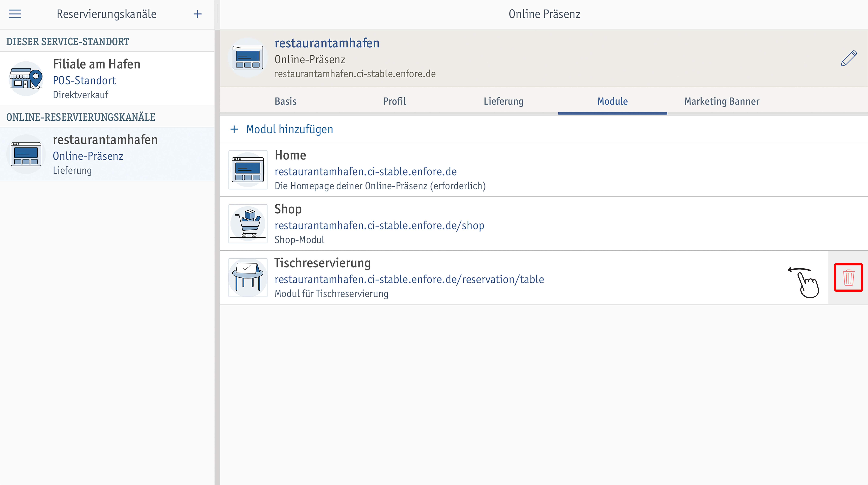868x485 pixels.
Task: Click Die Homepage deiner Online-Präsenz description
Action: click(x=380, y=186)
